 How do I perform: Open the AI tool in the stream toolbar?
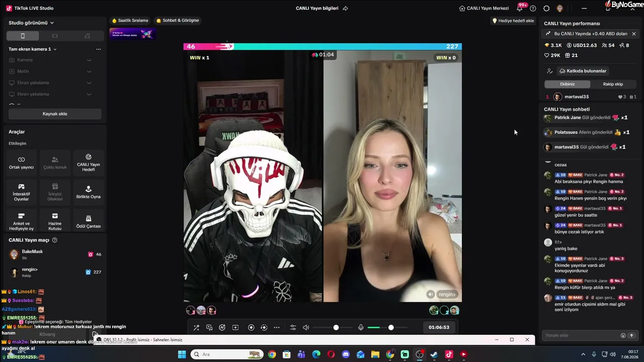[222, 327]
